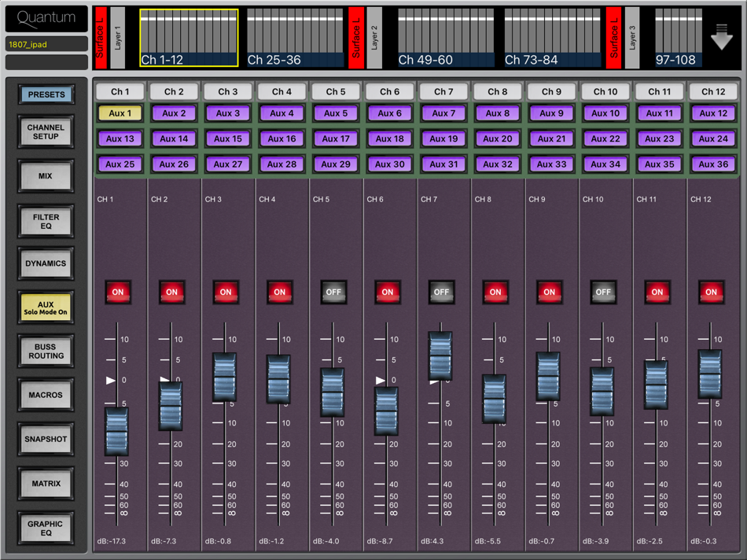This screenshot has width=747, height=560.
Task: Turn off the ON button for CH 2
Action: point(171,292)
